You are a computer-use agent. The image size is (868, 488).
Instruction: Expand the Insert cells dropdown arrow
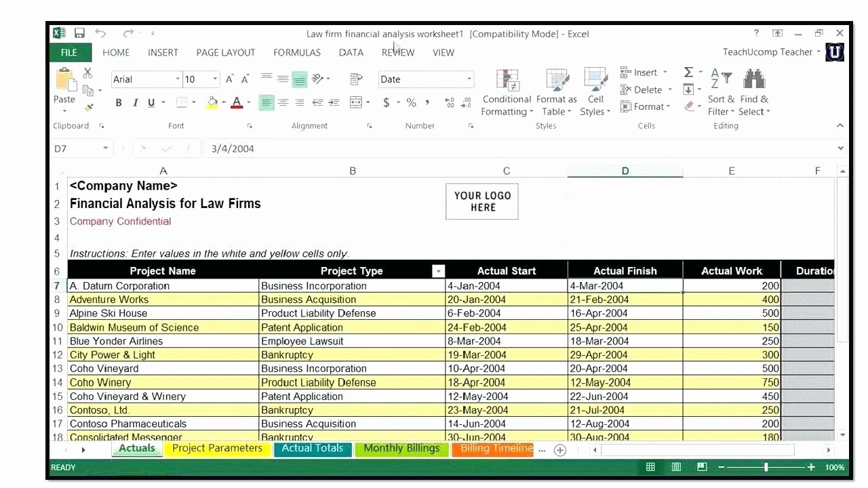[665, 73]
